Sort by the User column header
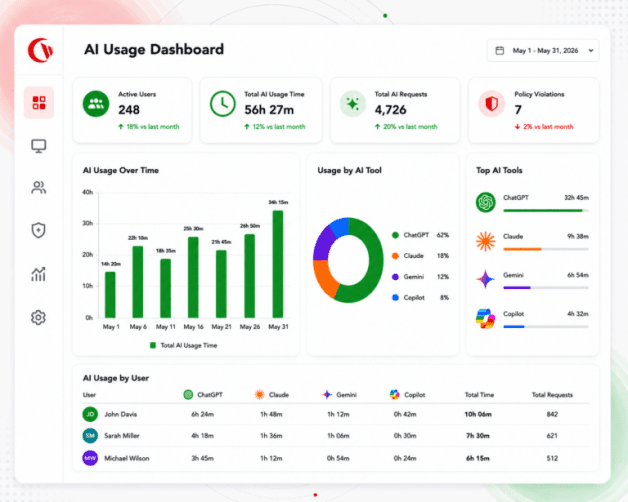The width and height of the screenshot is (628, 502). click(89, 395)
